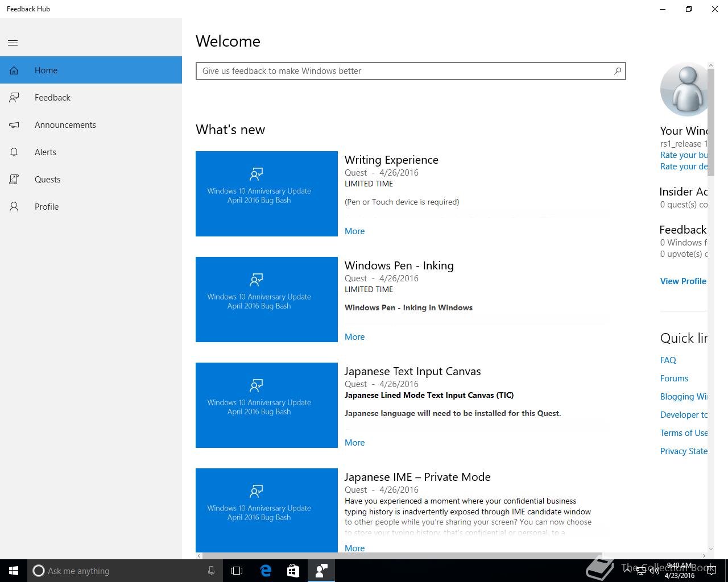
Task: Open the Announcements section
Action: click(x=91, y=125)
